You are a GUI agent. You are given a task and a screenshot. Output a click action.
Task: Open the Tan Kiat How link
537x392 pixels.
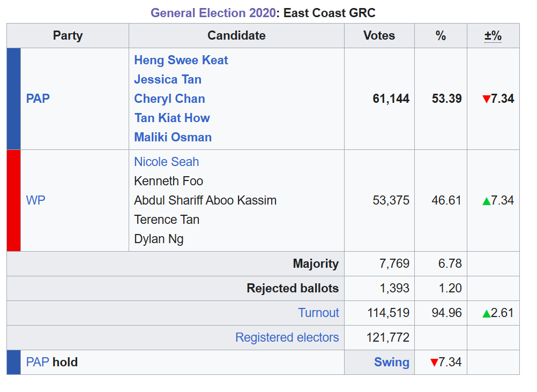[x=172, y=118]
